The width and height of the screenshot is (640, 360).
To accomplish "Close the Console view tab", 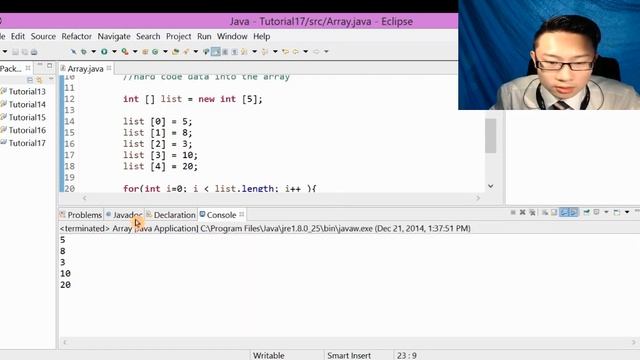I will [x=242, y=214].
